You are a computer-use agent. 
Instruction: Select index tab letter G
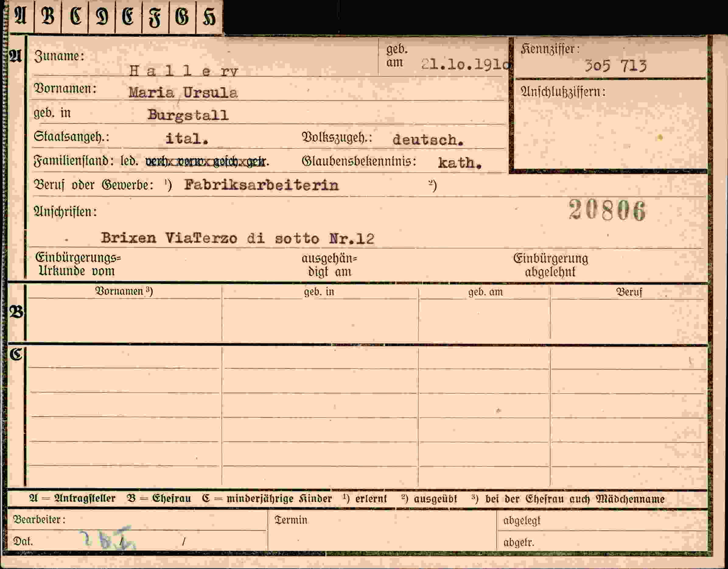pos(182,17)
